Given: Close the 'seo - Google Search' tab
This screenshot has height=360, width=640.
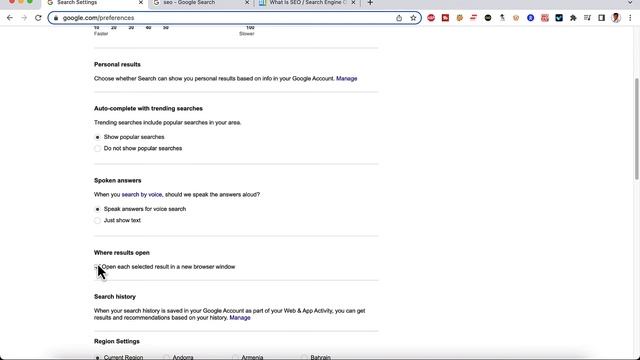Looking at the screenshot, I should [247, 2].
